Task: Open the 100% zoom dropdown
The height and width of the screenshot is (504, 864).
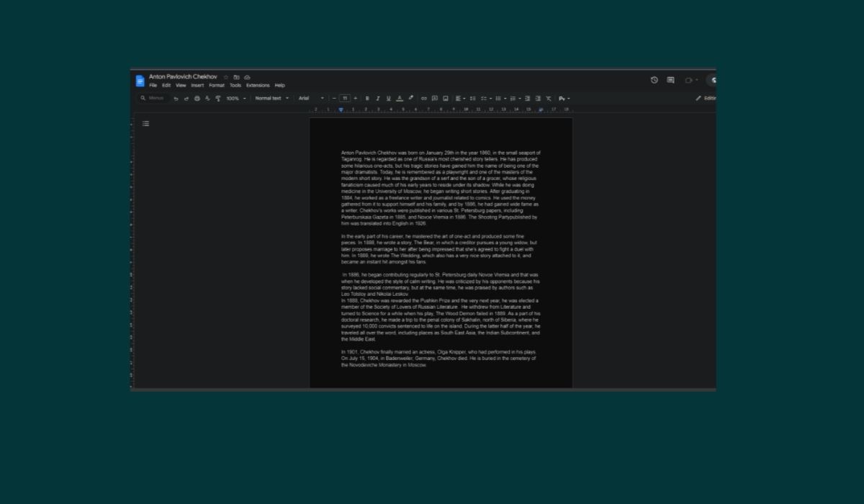Action: point(235,99)
